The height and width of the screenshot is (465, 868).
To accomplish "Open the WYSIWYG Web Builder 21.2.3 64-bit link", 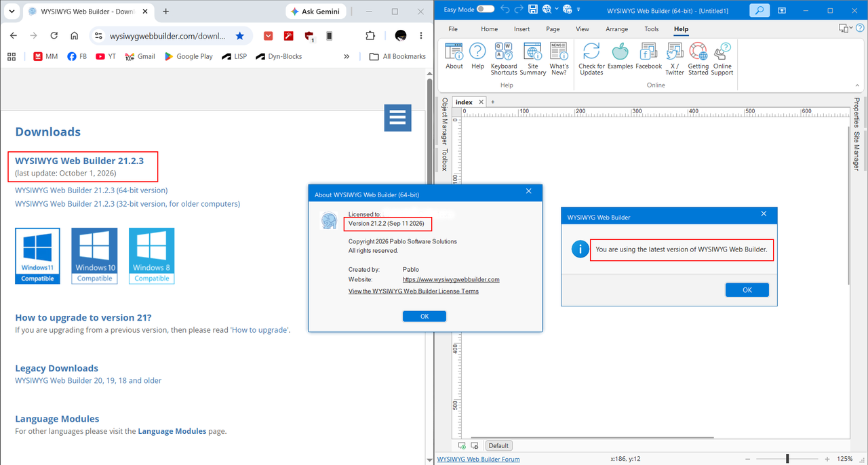I will [92, 190].
